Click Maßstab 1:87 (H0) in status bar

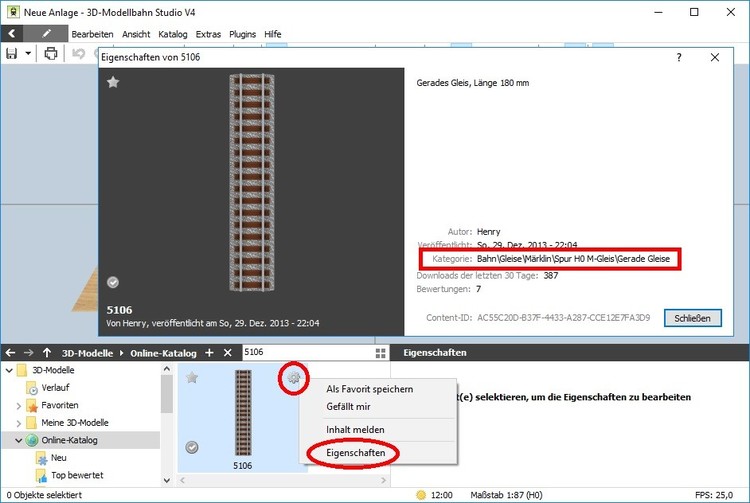coord(506,495)
